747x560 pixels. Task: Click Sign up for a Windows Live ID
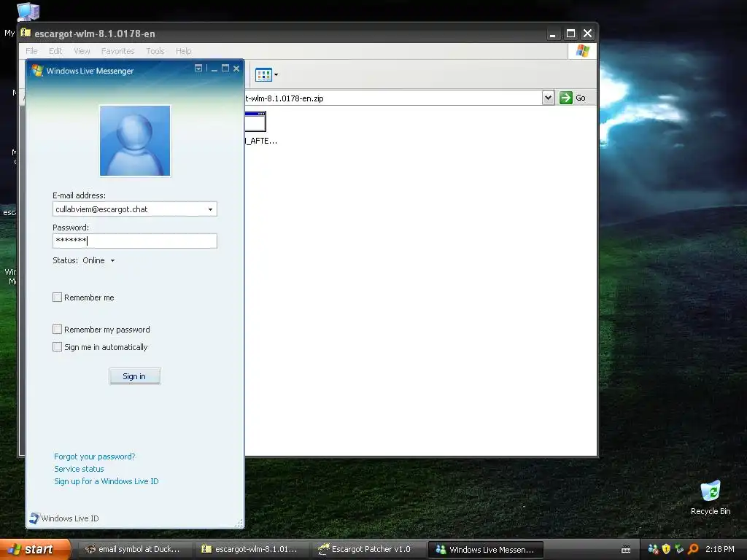[107, 481]
